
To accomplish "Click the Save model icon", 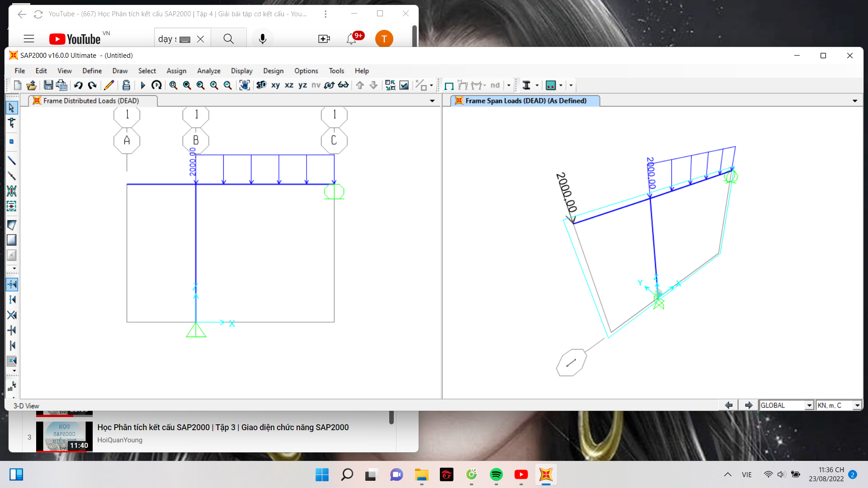I will [x=48, y=85].
